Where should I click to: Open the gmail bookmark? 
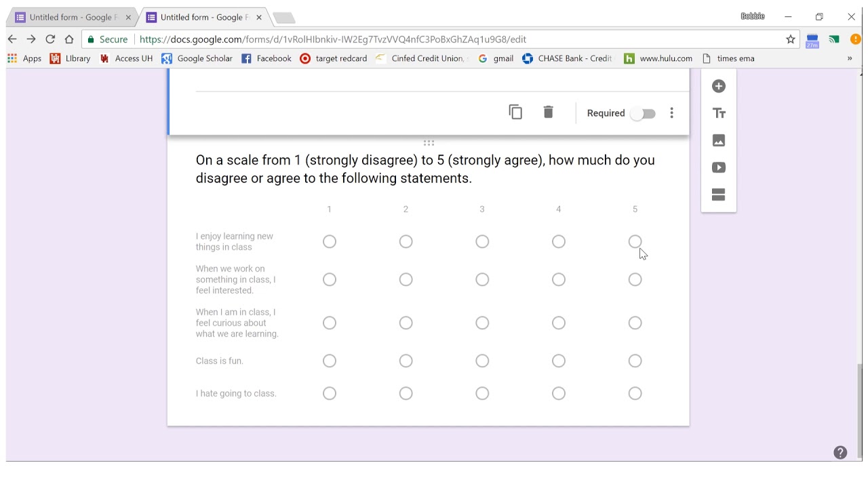pyautogui.click(x=496, y=58)
